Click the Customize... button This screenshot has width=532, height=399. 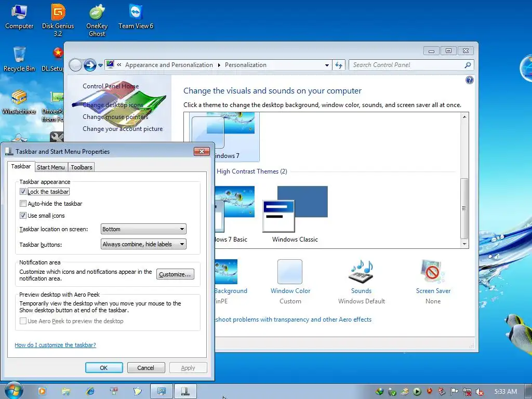pos(175,274)
